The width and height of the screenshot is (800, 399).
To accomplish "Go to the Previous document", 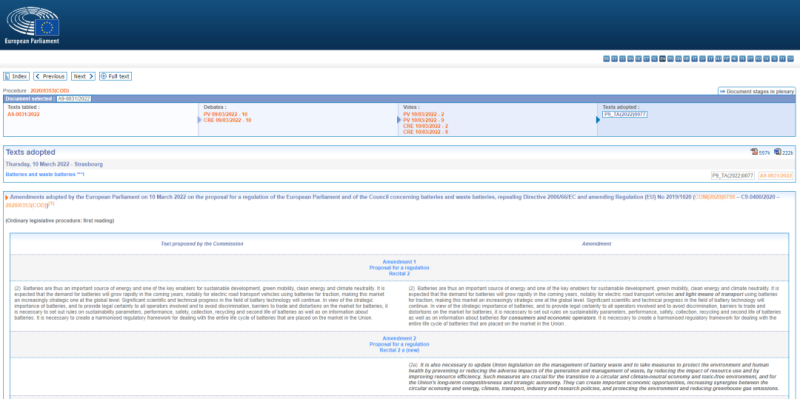I will pyautogui.click(x=50, y=77).
